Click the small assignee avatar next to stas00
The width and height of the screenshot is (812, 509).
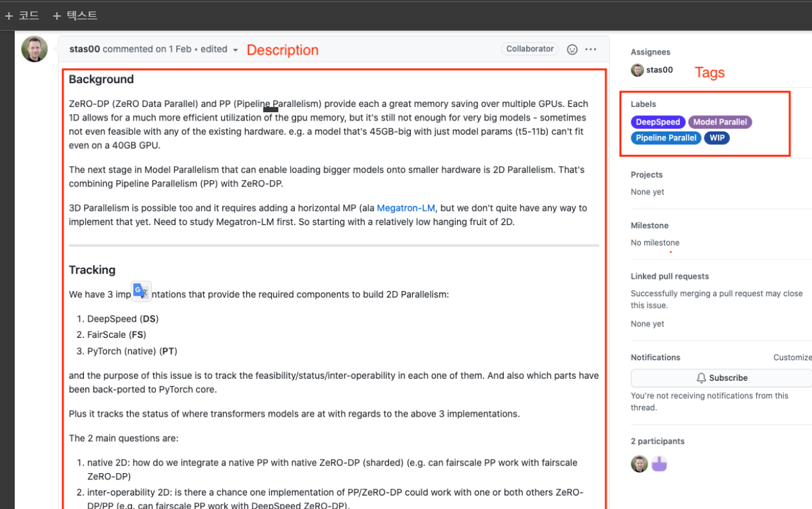pos(637,70)
